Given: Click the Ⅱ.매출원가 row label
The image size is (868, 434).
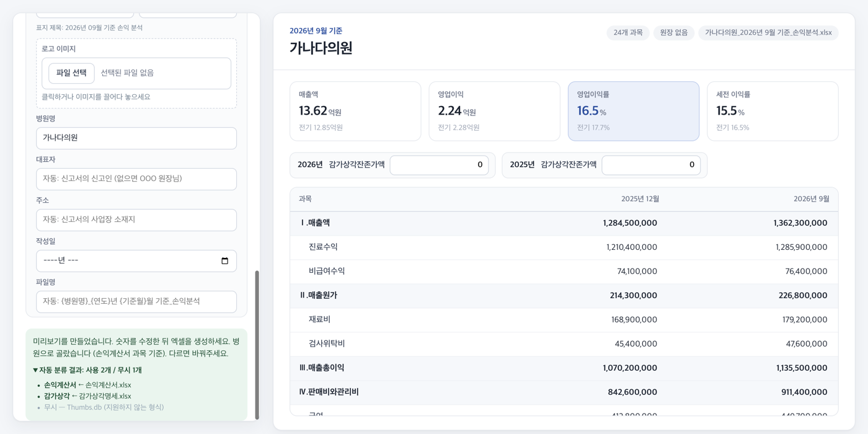Looking at the screenshot, I should (x=318, y=296).
